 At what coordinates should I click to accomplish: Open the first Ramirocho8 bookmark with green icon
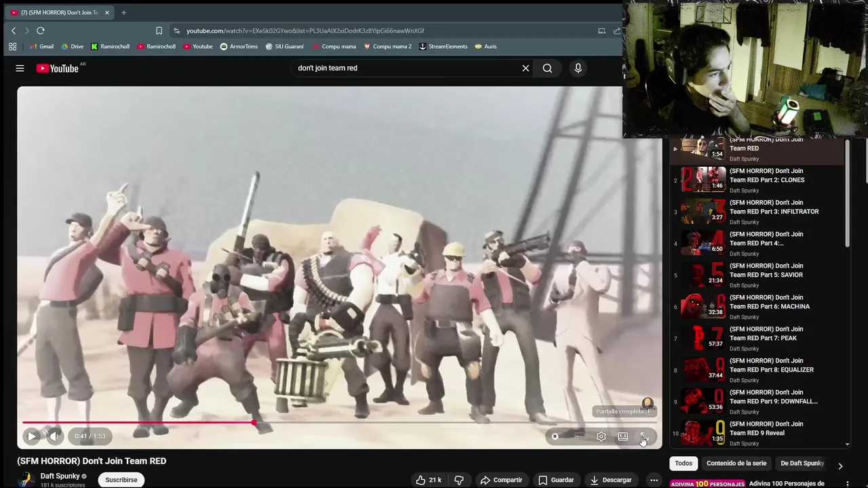(110, 47)
